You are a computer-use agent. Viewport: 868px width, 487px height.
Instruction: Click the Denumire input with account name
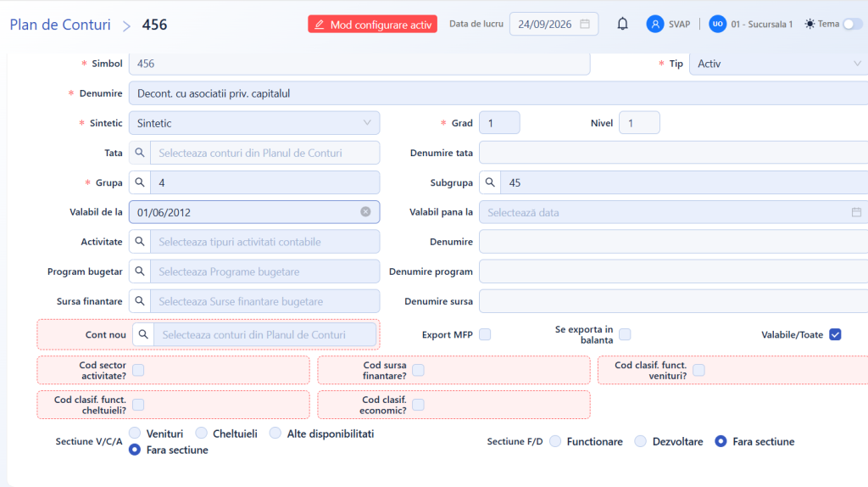498,93
